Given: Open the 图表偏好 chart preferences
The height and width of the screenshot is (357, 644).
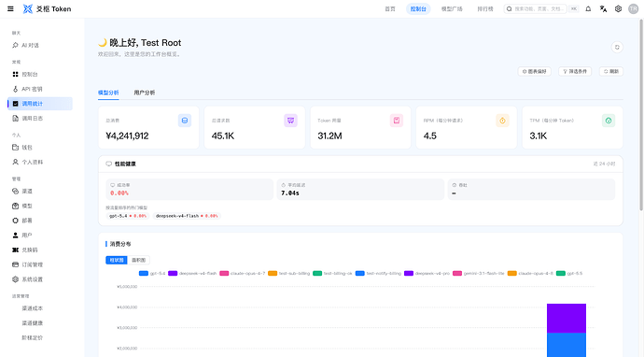Looking at the screenshot, I should pyautogui.click(x=534, y=71).
